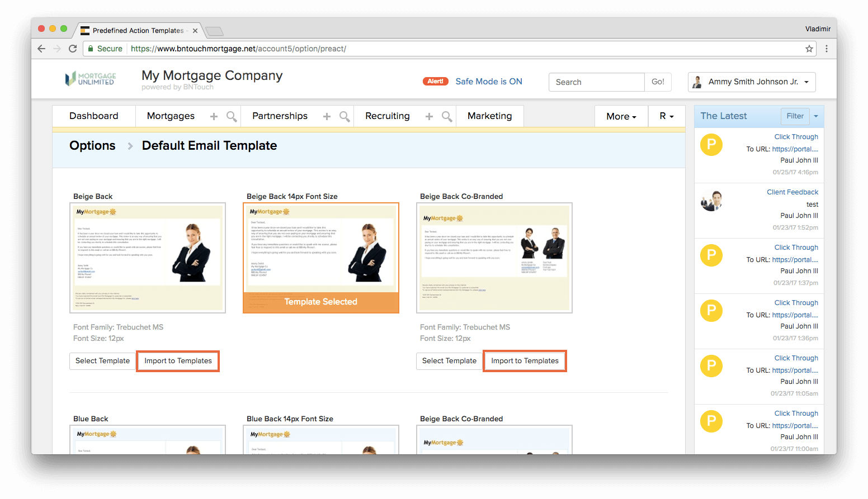Search mortgages with magnifier icon
This screenshot has width=868, height=499.
pos(232,116)
